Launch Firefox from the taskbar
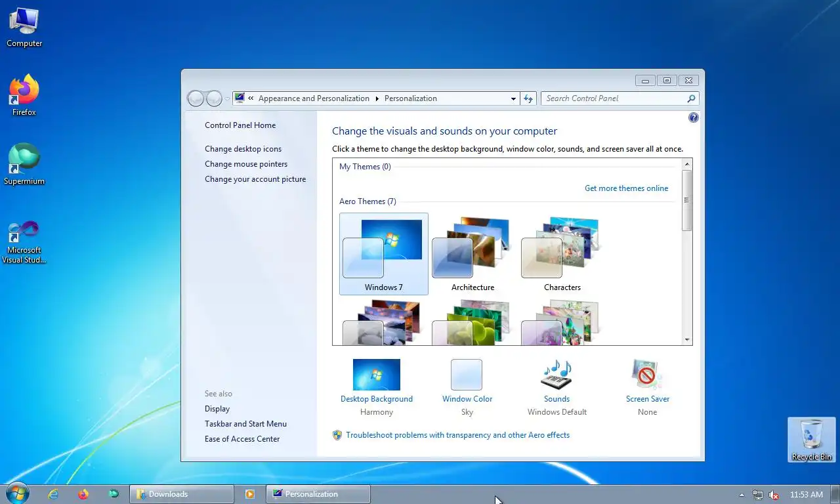The height and width of the screenshot is (504, 840). tap(83, 494)
